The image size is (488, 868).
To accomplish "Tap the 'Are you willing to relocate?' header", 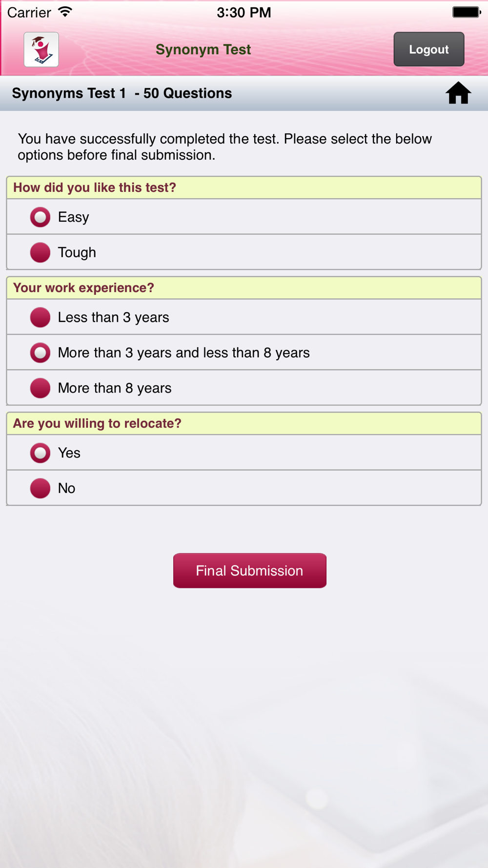I will (244, 423).
